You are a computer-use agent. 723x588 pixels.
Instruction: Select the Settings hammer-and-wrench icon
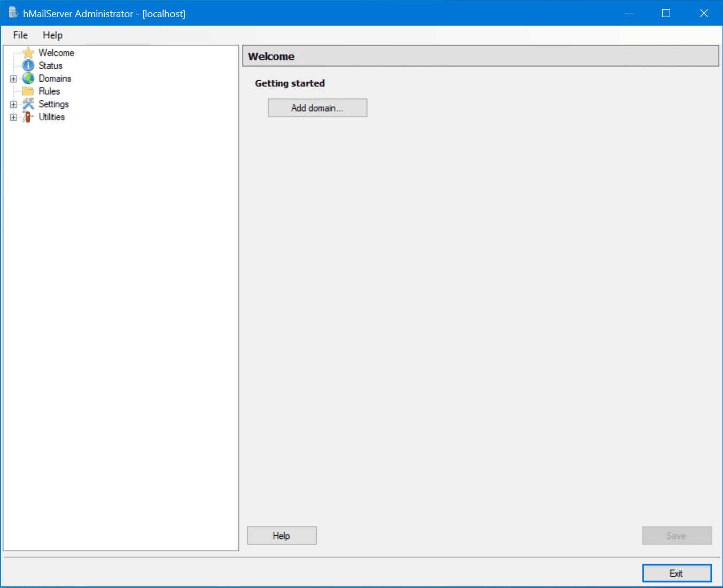(28, 104)
